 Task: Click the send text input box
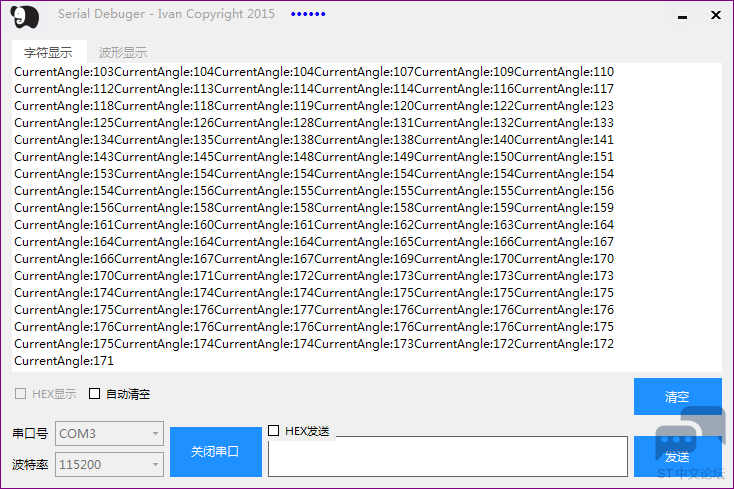448,456
